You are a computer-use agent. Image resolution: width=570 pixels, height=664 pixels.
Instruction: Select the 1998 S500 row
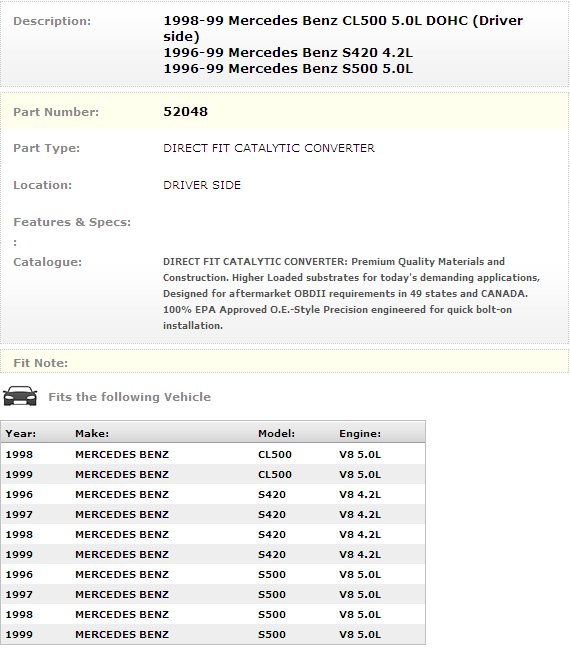[x=213, y=614]
